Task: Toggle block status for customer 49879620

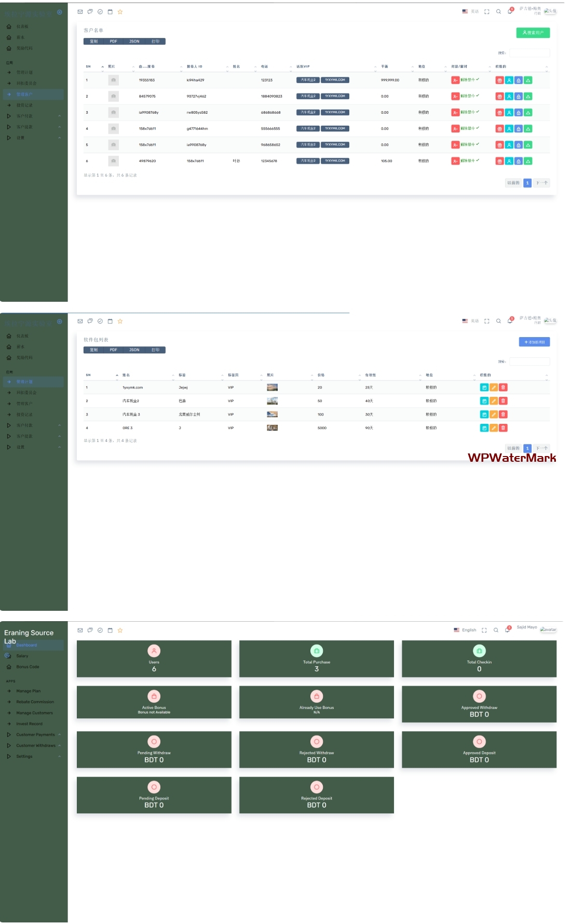Action: pyautogui.click(x=455, y=161)
